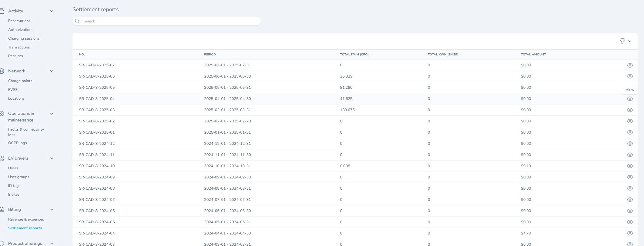Click the EV drivers people icon
This screenshot has width=644, height=246.
pyautogui.click(x=2, y=158)
